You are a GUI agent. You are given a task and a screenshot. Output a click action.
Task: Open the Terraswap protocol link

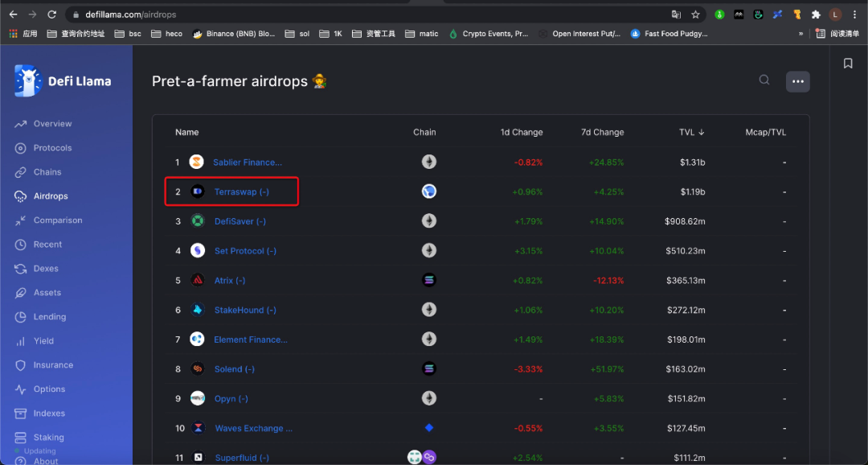pos(241,192)
